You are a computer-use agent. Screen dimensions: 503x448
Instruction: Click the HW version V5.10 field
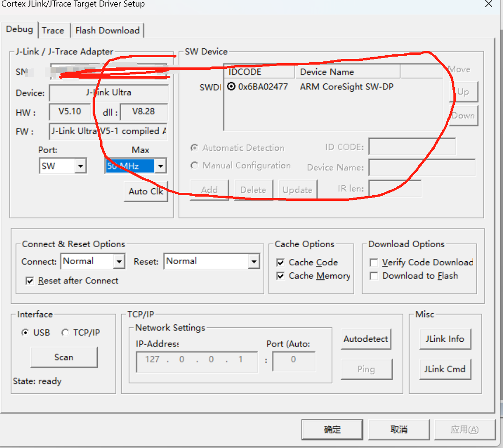coord(70,112)
